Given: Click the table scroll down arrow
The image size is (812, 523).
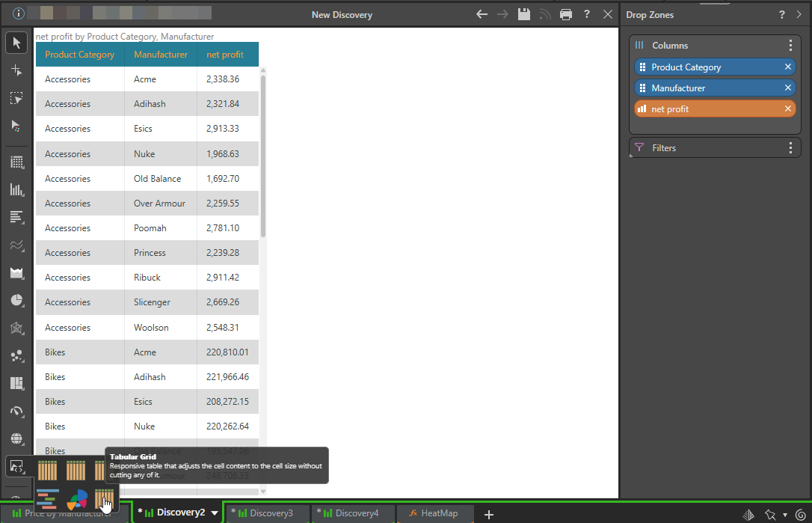Looking at the screenshot, I should pos(263,491).
